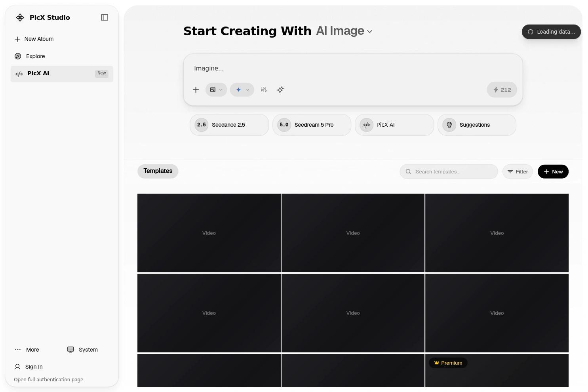Click Sign In
Viewport: 588px width, 392px height.
(29, 367)
